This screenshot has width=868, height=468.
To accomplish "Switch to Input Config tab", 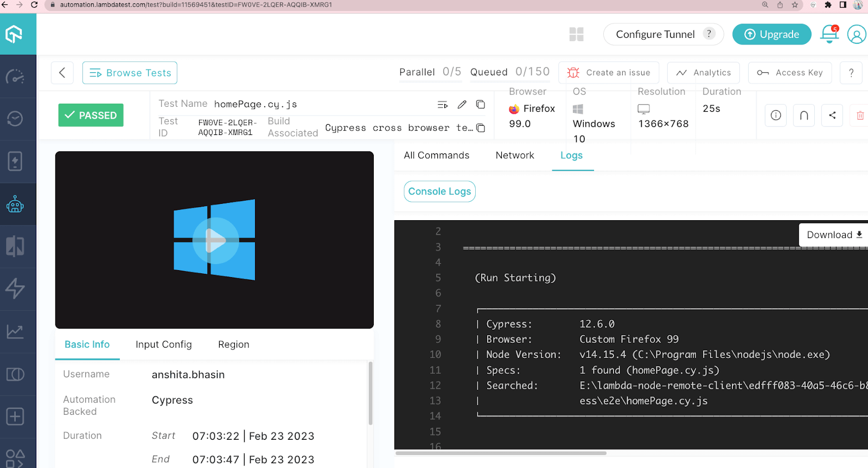I will click(x=164, y=344).
